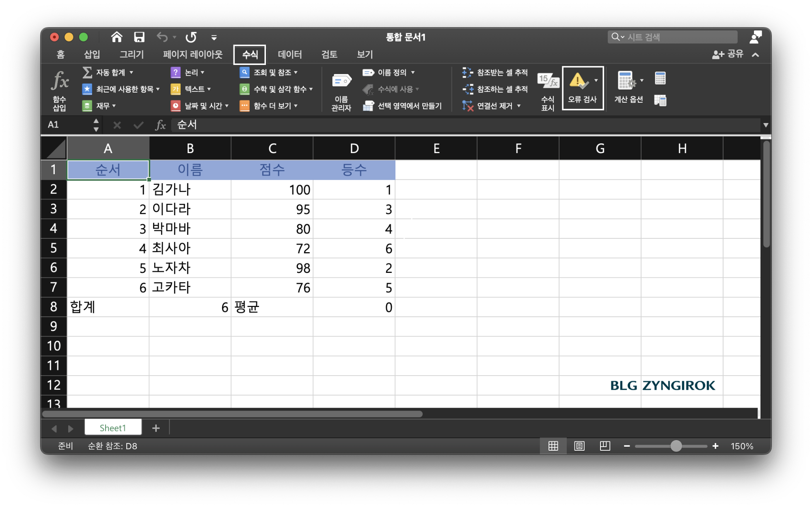Open the Insert Function dialog

[60, 89]
